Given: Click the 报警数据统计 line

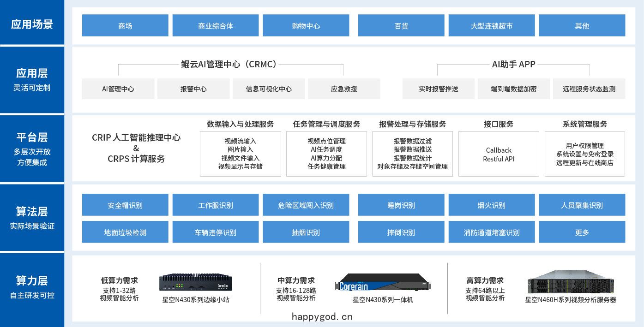Looking at the screenshot, I should 413,158.
